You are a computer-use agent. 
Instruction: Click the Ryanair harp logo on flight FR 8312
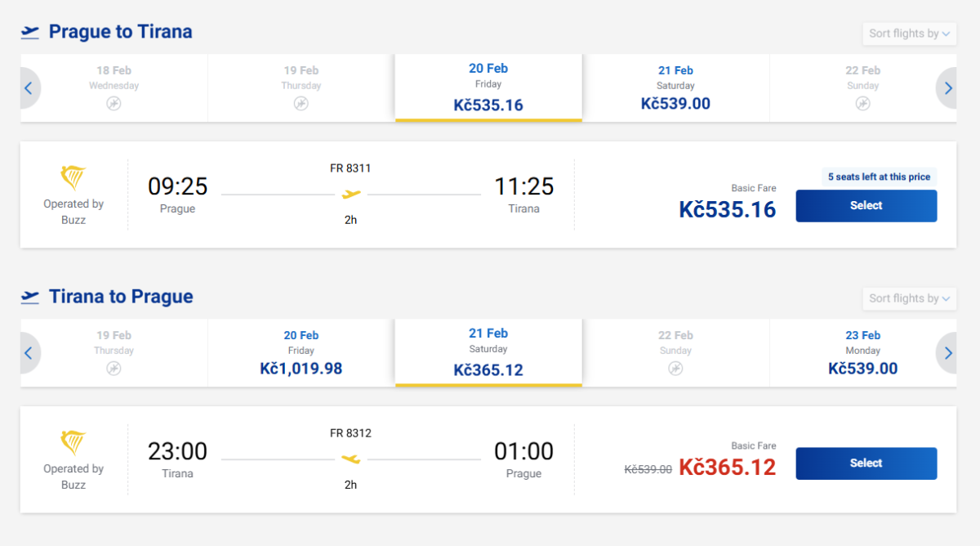[x=73, y=442]
